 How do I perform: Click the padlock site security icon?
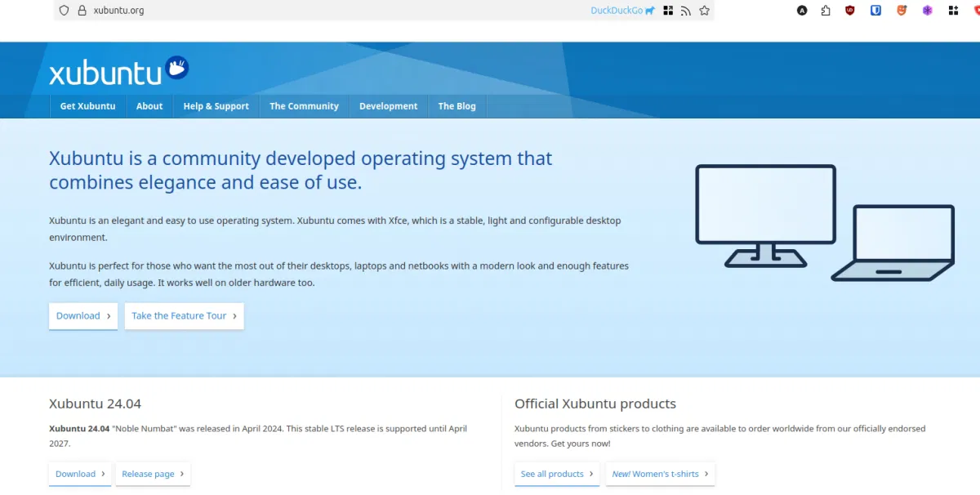click(82, 11)
